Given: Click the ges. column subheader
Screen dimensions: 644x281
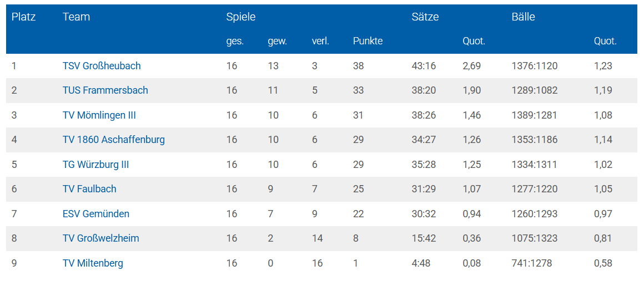Looking at the screenshot, I should tap(235, 41).
